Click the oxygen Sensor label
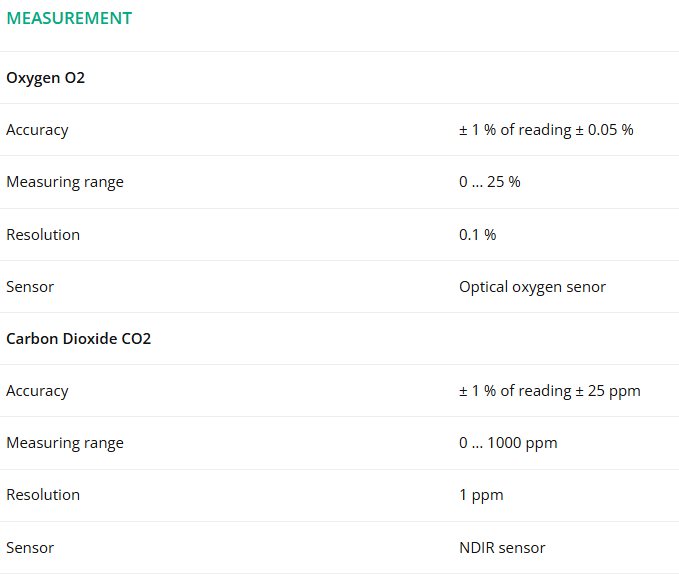Image resolution: width=679 pixels, height=579 pixels. [30, 287]
